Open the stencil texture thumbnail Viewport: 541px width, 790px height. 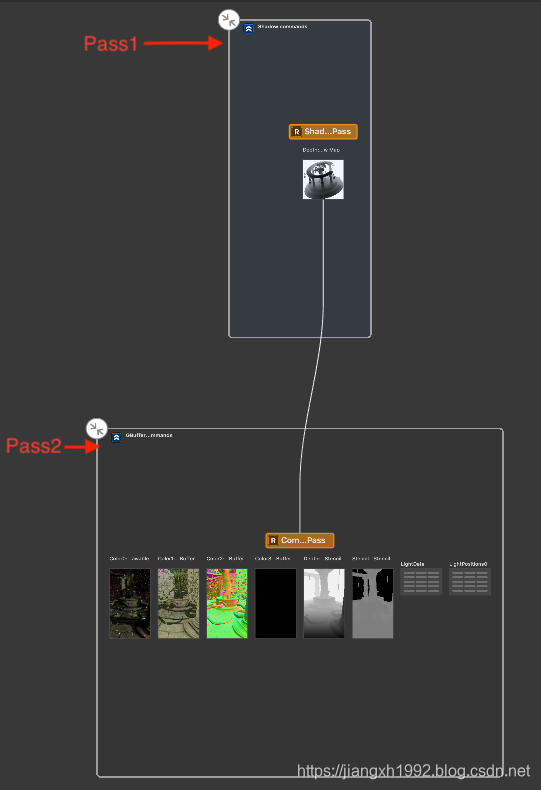click(373, 603)
